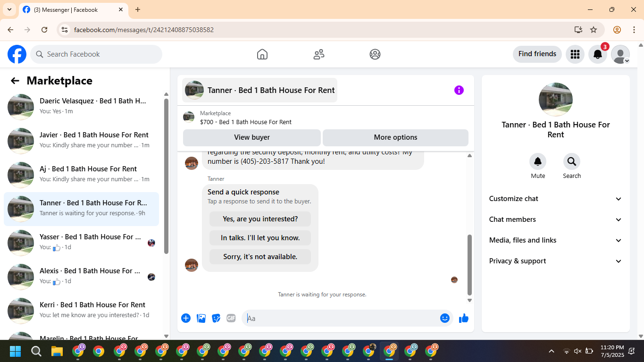The height and width of the screenshot is (362, 644).
Task: Search within the Tanner conversation
Action: [x=572, y=162]
